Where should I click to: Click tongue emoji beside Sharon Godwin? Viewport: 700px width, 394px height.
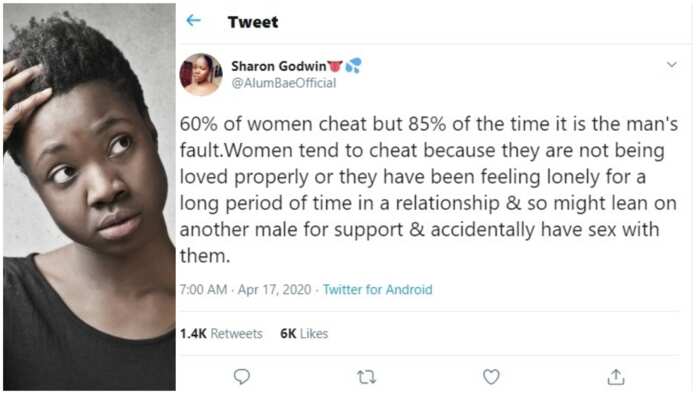tap(335, 66)
